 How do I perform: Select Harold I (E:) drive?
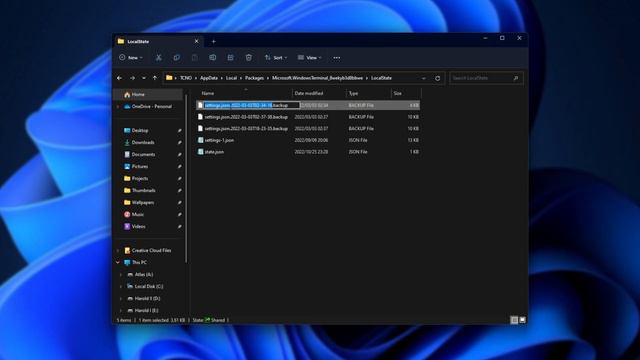146,311
